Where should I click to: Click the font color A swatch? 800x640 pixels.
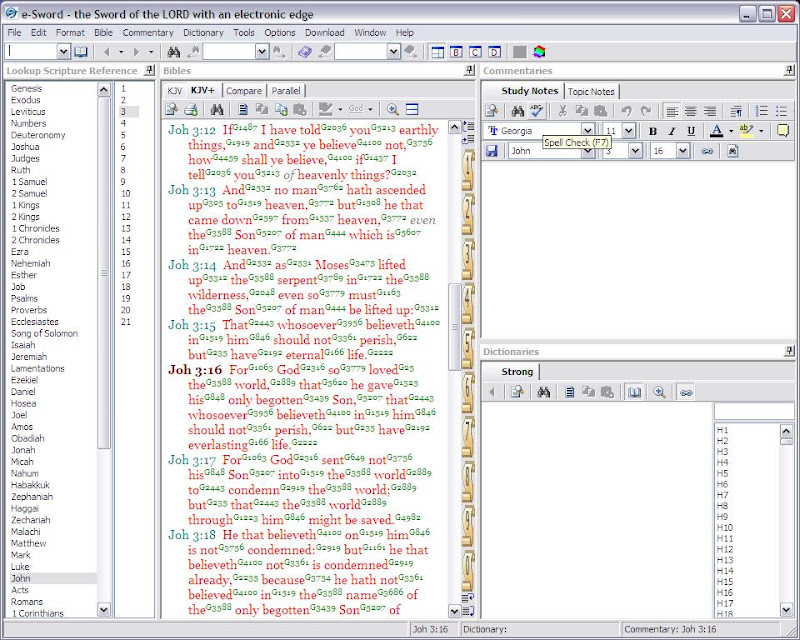point(716,131)
